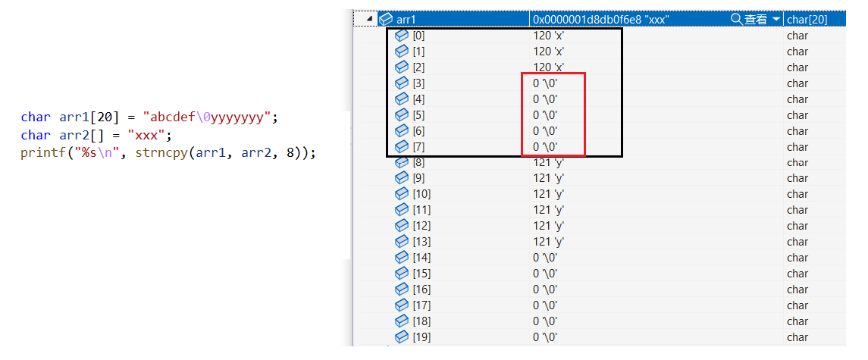Select the cube icon for element [0]
This screenshot has height=360, width=868.
coord(402,36)
